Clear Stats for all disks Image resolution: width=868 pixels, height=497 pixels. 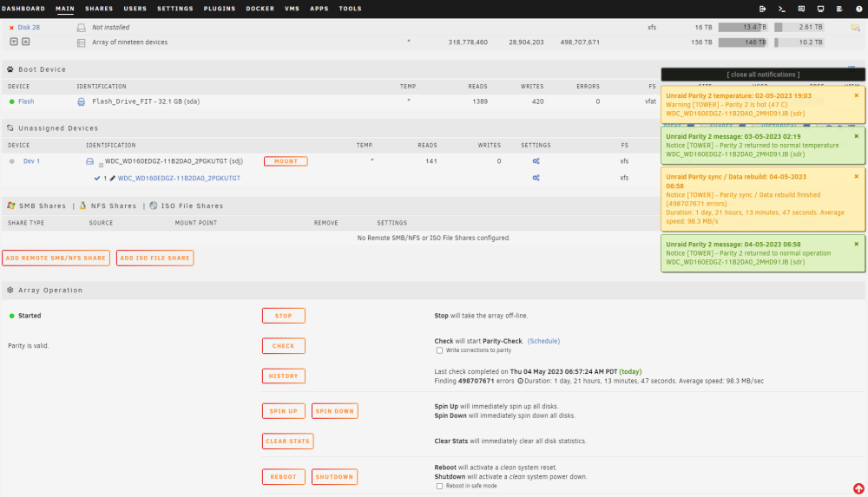(288, 441)
